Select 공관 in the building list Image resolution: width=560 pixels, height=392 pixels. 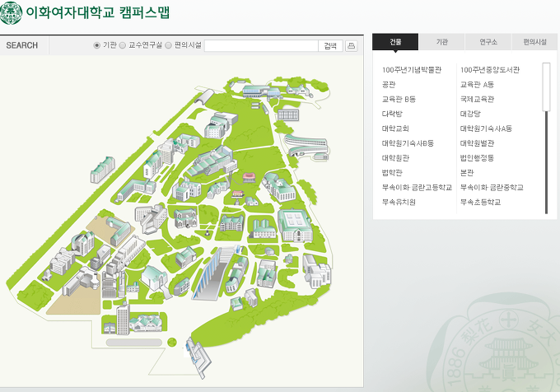(x=389, y=85)
